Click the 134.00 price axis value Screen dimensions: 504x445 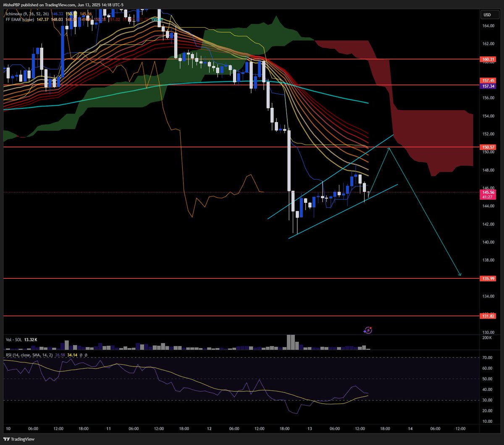488,296
